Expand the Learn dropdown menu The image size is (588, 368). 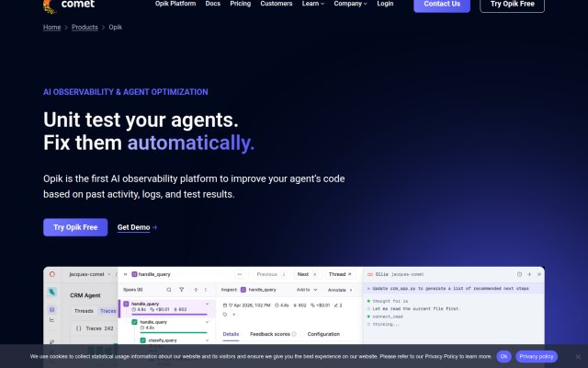[x=313, y=4]
